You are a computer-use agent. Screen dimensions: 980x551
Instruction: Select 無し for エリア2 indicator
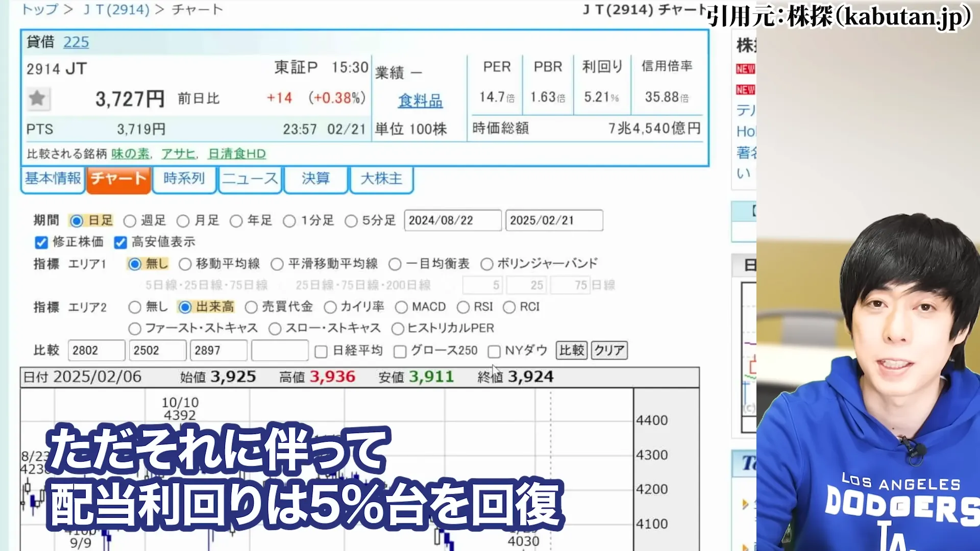pyautogui.click(x=135, y=307)
